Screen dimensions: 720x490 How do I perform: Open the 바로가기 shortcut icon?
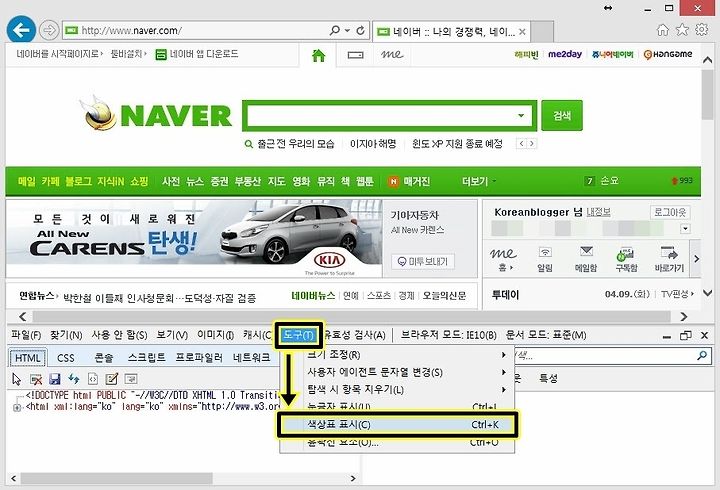click(669, 259)
